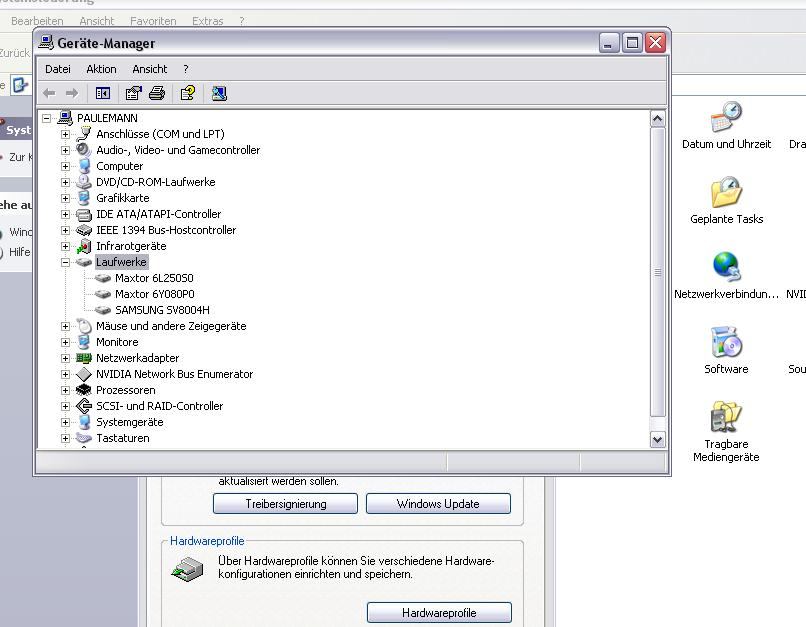
Task: Select the PAULEMANN computer root icon
Action: tap(65, 118)
